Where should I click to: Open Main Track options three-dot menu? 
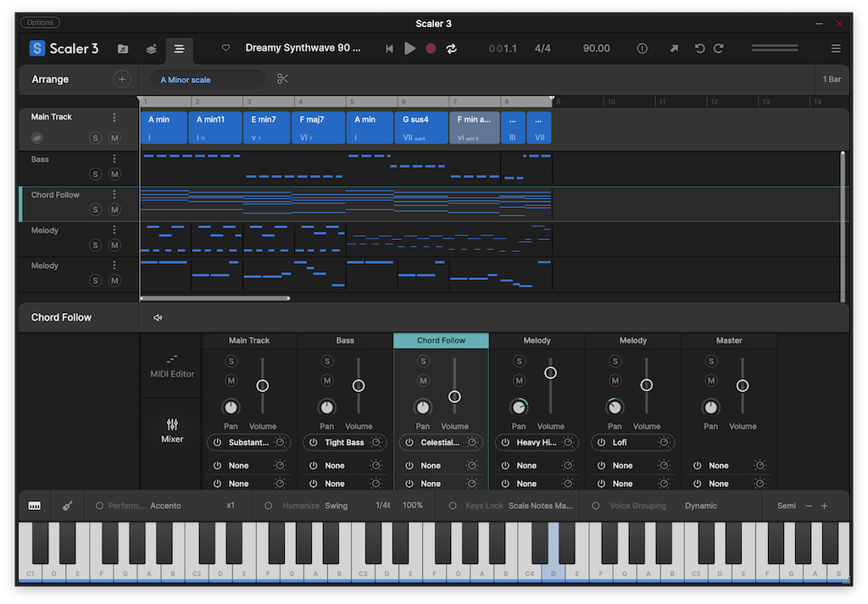[x=114, y=117]
